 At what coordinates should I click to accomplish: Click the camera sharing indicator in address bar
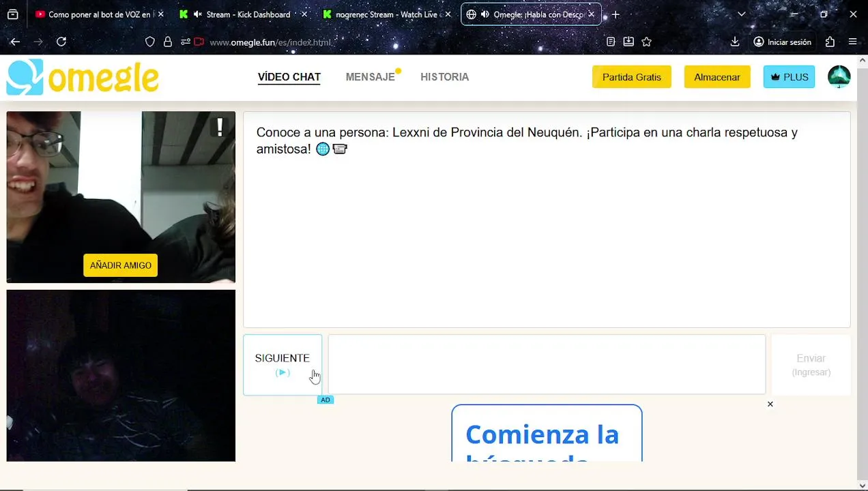[x=199, y=42]
